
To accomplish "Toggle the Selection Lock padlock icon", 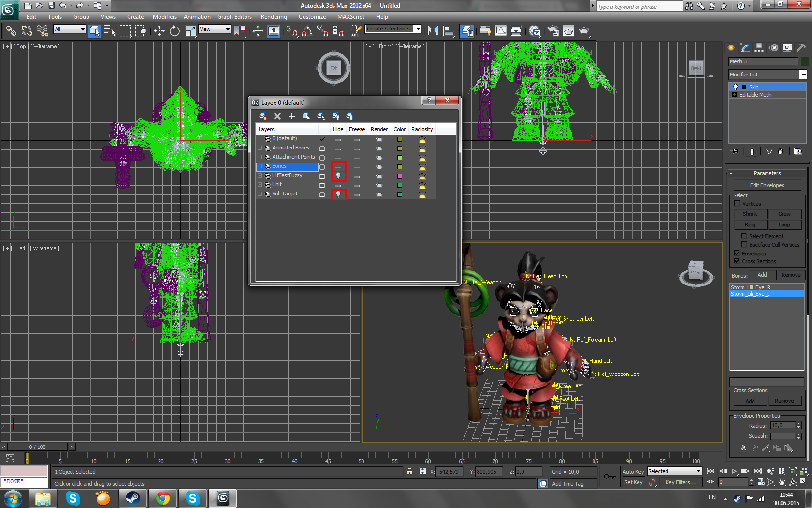I will coord(410,471).
